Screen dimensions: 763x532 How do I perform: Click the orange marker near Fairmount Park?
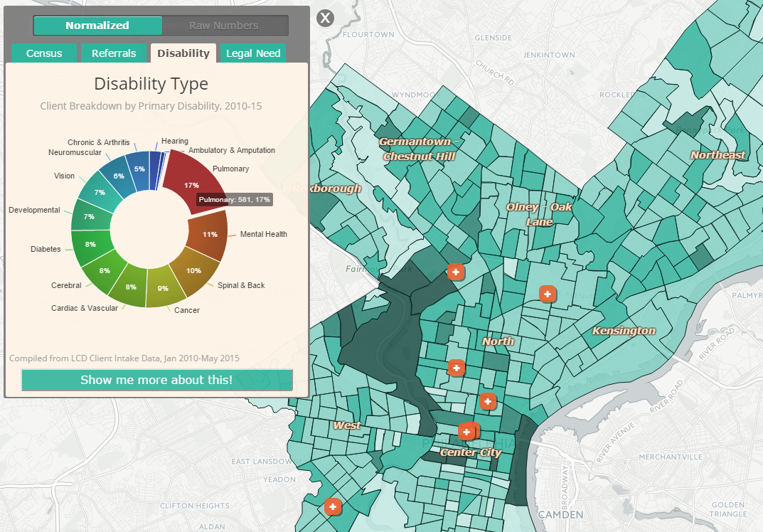click(456, 272)
